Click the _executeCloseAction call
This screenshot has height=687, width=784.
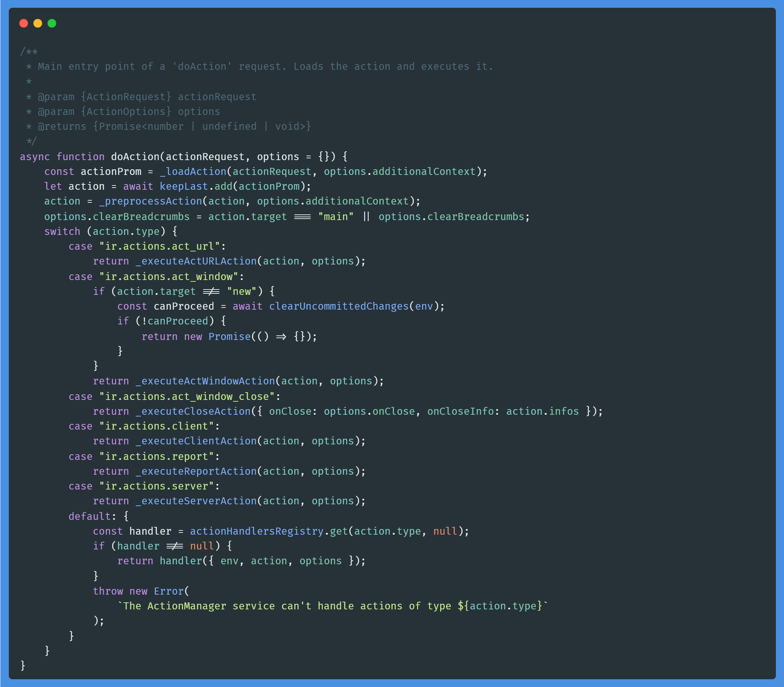[193, 411]
